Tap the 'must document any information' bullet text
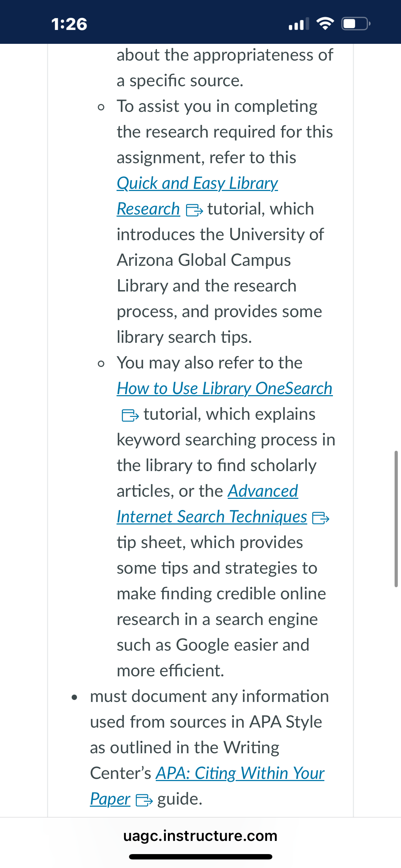Screen dimensions: 401x868 point(209,697)
